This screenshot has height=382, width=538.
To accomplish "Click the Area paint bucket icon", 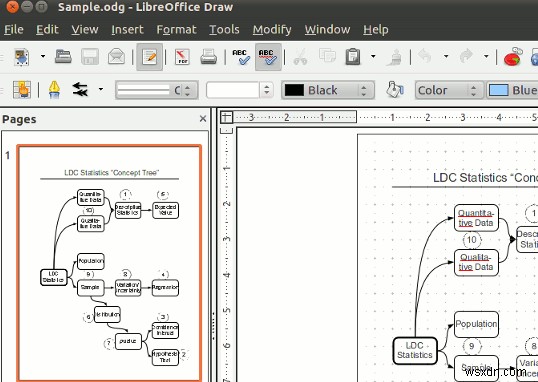I will tap(395, 90).
